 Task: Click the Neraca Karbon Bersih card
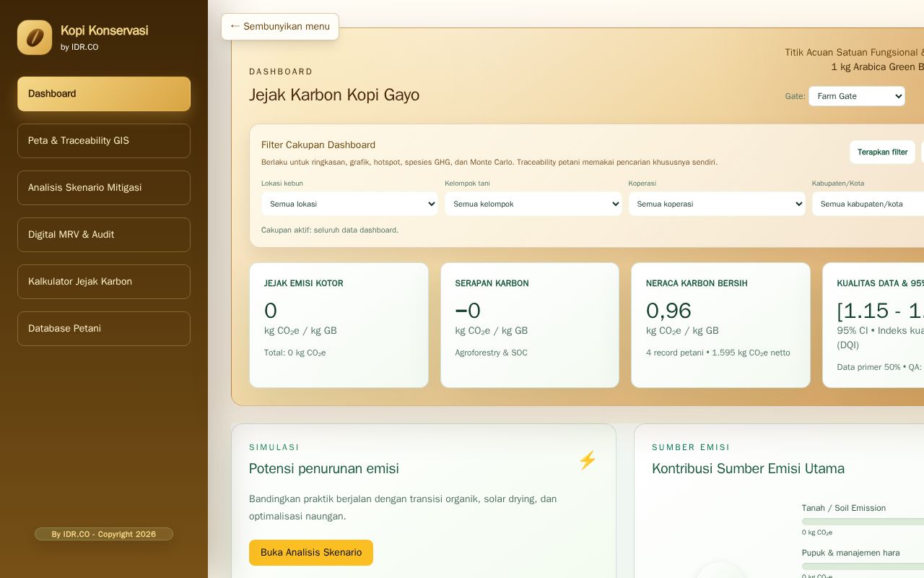(720, 325)
